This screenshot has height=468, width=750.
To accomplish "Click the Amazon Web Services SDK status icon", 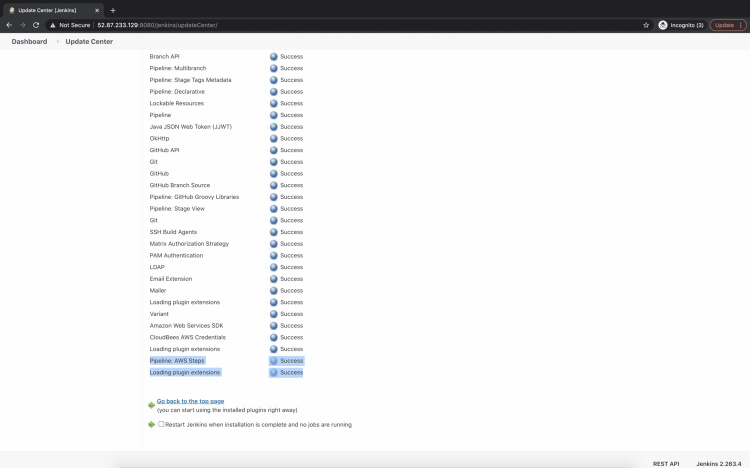I will point(273,326).
